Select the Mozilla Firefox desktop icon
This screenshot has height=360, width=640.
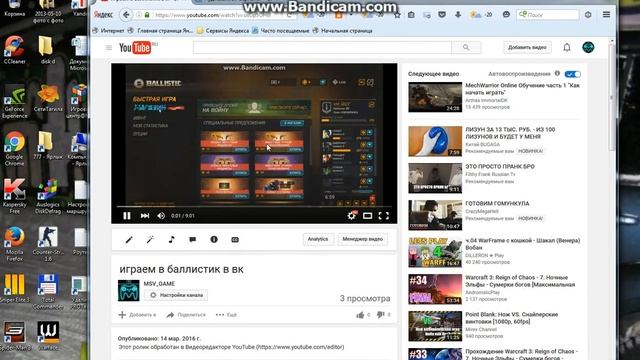14,244
